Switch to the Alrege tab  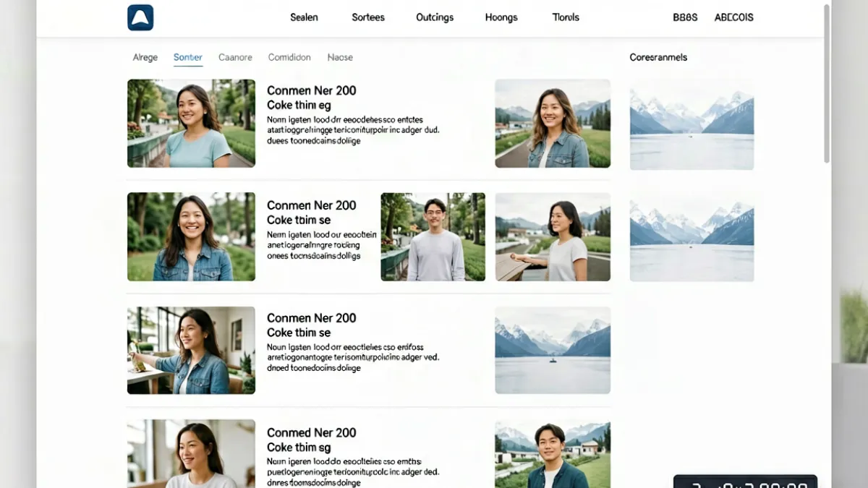pos(145,57)
